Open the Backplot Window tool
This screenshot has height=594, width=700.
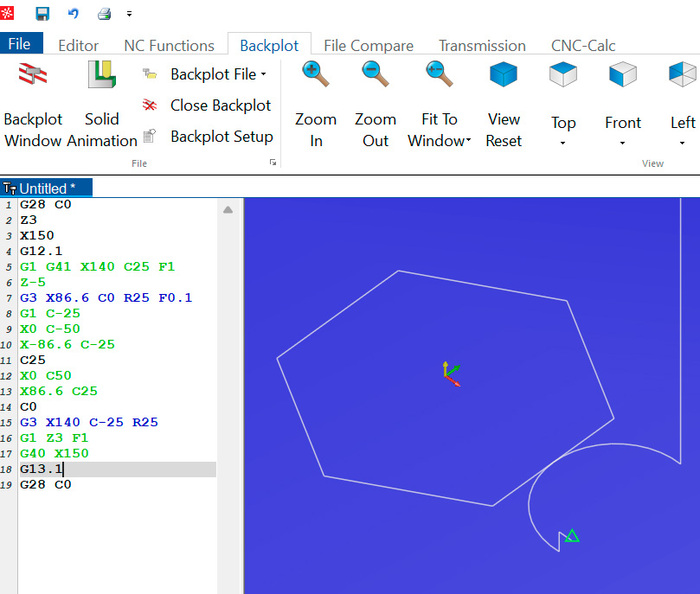[x=33, y=105]
